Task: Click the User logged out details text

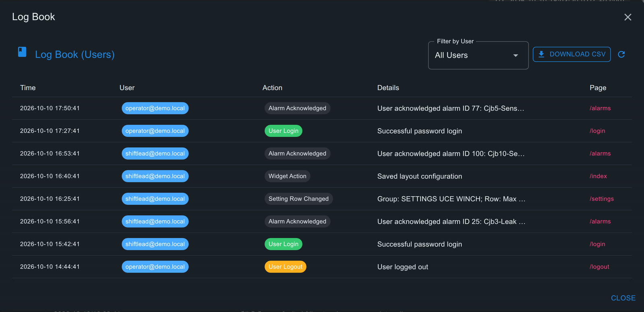Action: (402, 267)
